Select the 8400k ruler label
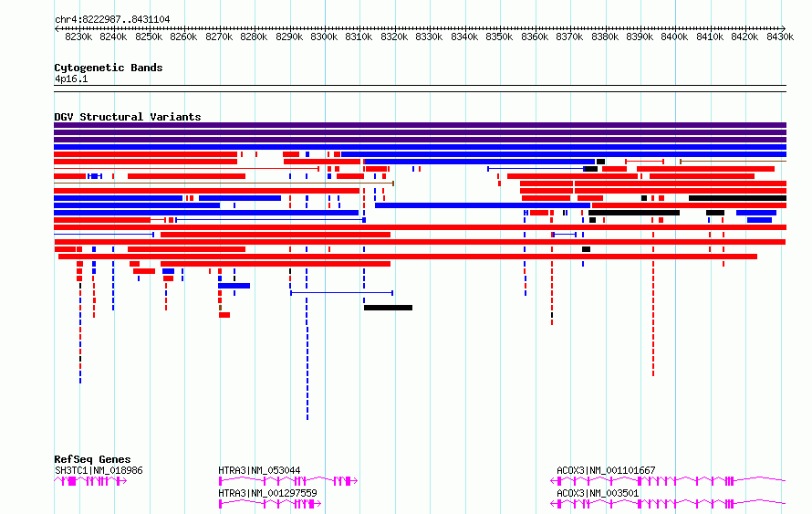Viewport: 812px width, 514px height. click(675, 37)
